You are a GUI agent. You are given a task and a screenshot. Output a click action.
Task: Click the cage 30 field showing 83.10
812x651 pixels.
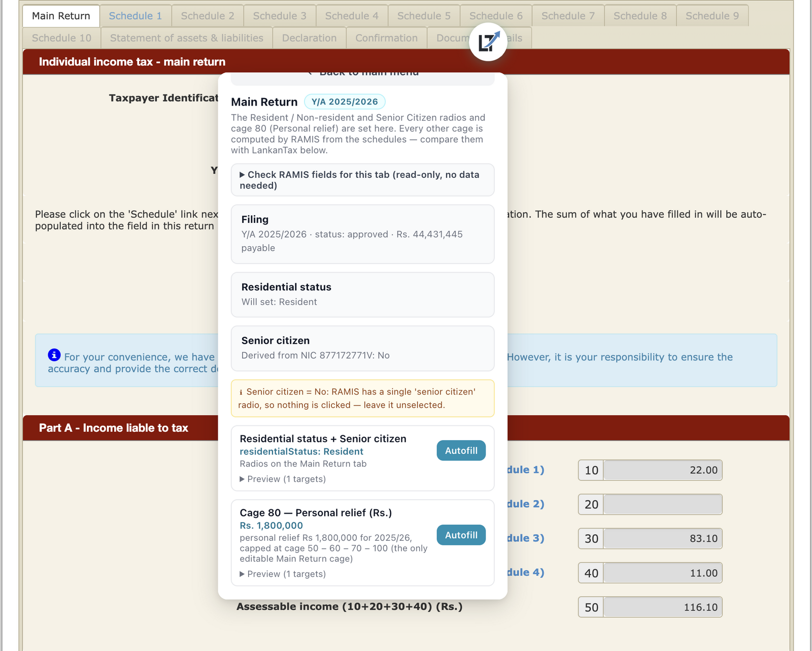click(x=663, y=538)
